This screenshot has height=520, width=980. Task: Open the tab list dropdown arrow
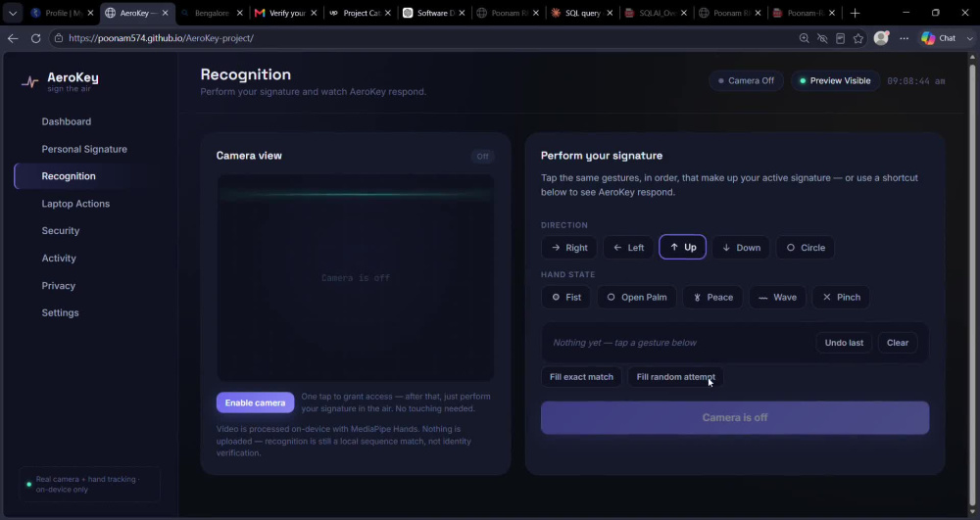(13, 13)
